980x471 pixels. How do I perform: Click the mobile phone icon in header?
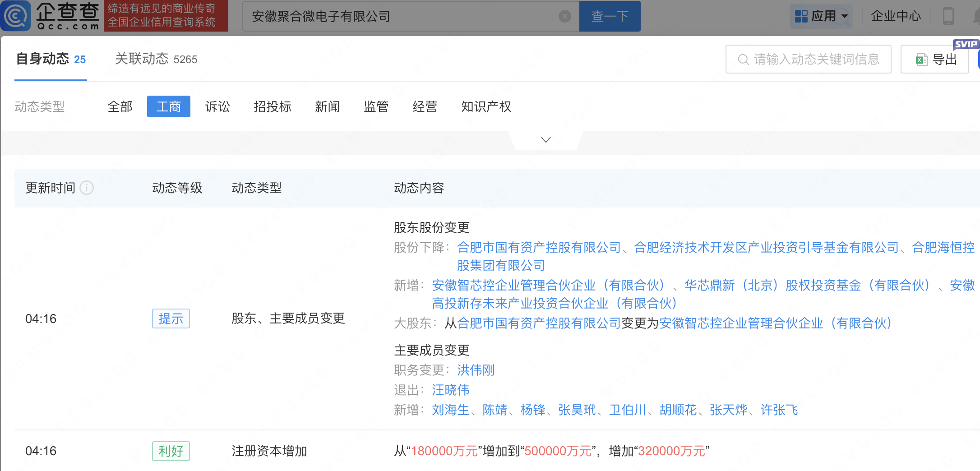948,16
